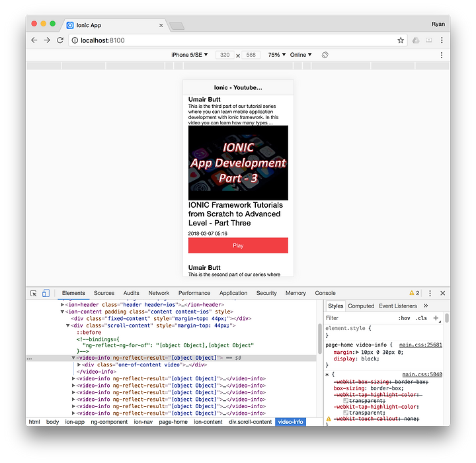Click the Elements panel vertical scrollbar
Screen dimensions: 476x463
[320, 339]
